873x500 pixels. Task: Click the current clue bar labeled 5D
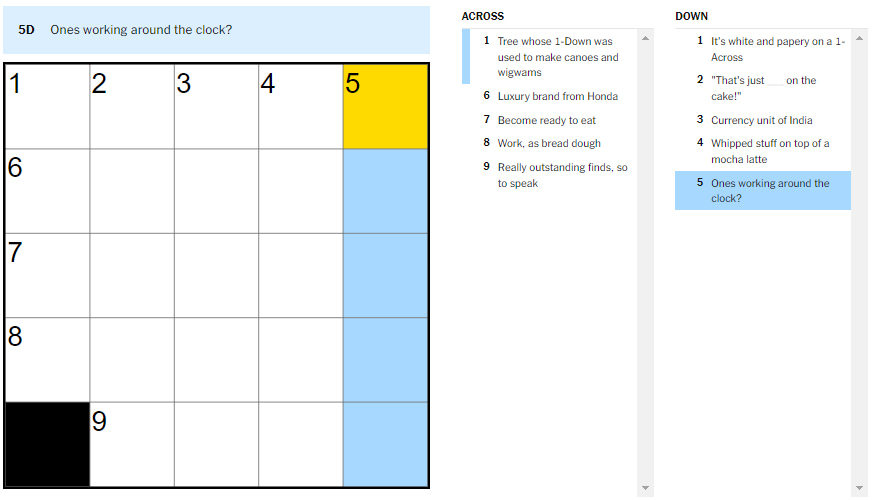pos(216,30)
